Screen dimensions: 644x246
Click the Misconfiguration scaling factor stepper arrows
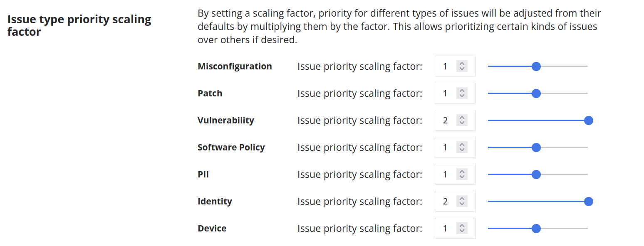462,66
